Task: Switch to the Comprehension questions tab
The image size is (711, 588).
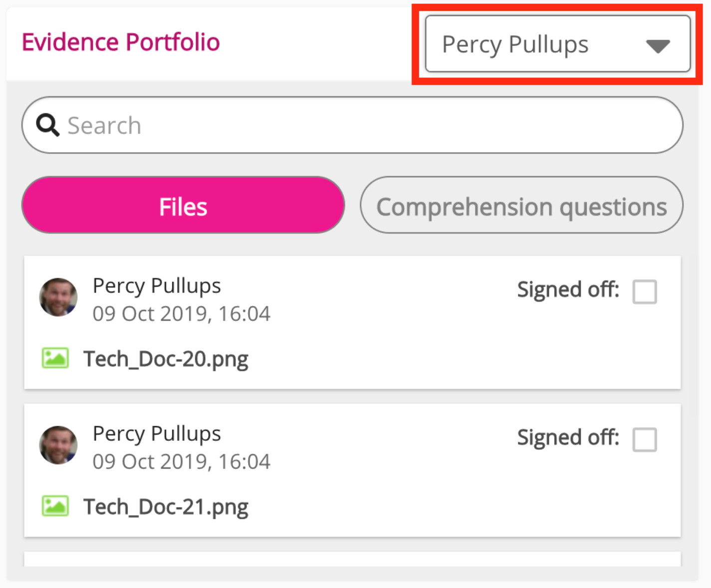Action: pos(521,205)
